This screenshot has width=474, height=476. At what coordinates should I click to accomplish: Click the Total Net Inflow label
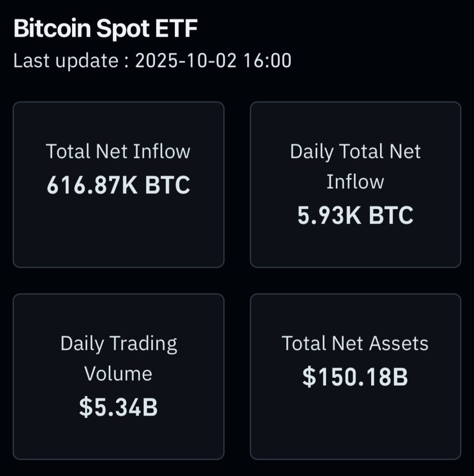(x=118, y=152)
